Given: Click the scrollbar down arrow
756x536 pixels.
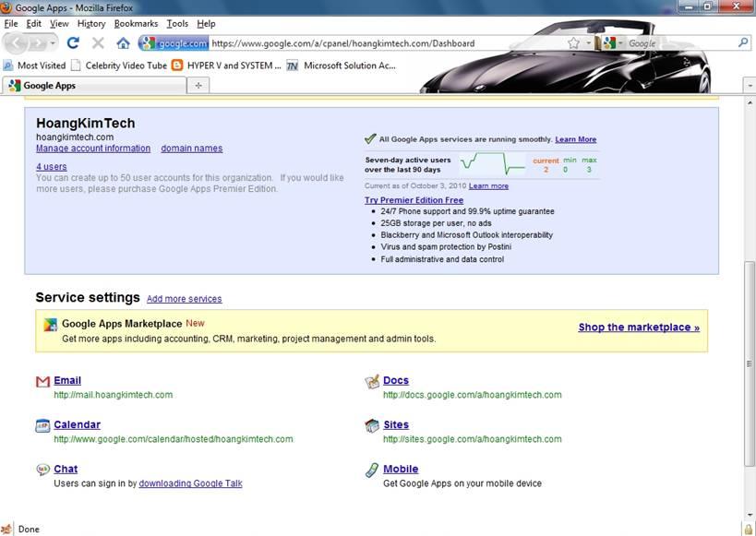Looking at the screenshot, I should [x=750, y=516].
